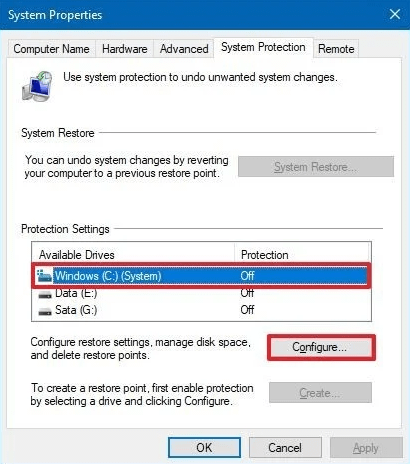Click the Apply button
Screen dimensions: 410x464
click(x=366, y=448)
